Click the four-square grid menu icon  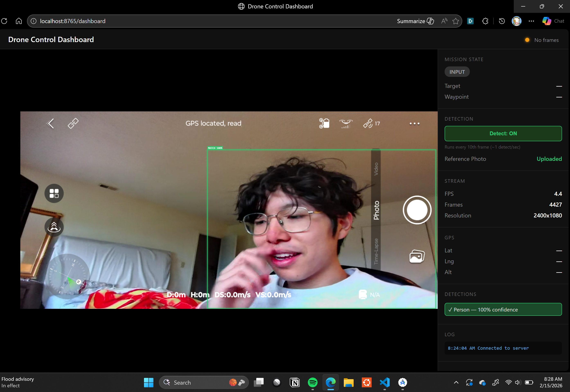pos(54,193)
